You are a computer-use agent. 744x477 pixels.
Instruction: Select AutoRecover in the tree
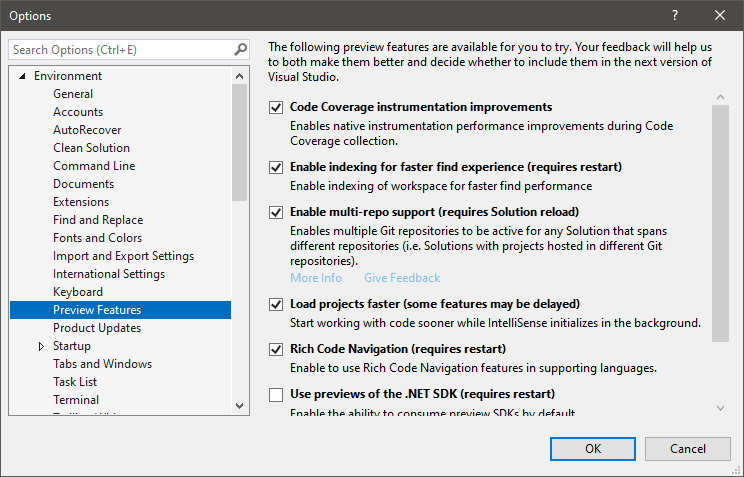pyautogui.click(x=87, y=130)
